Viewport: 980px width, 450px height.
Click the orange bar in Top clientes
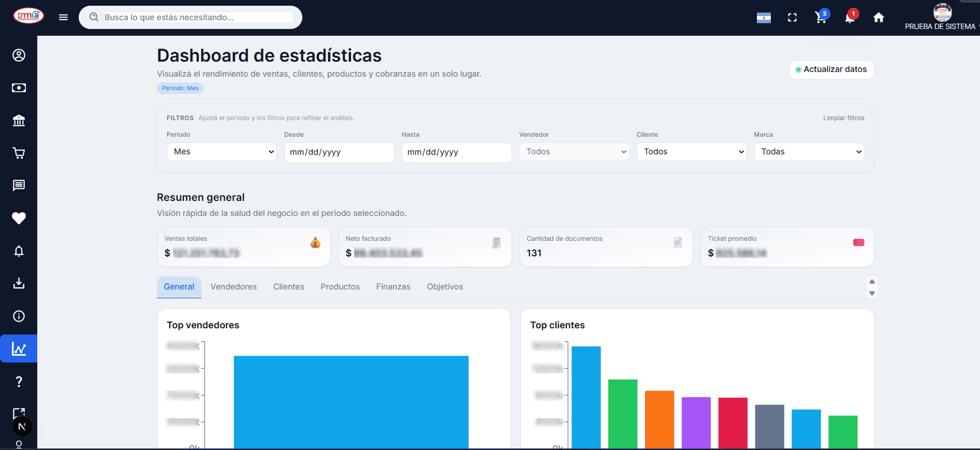(x=660, y=419)
